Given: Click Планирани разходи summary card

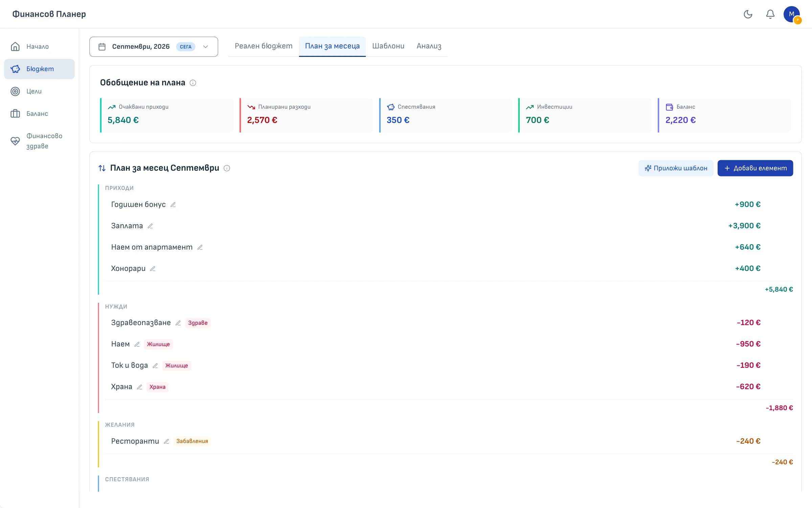Looking at the screenshot, I should pyautogui.click(x=306, y=115).
